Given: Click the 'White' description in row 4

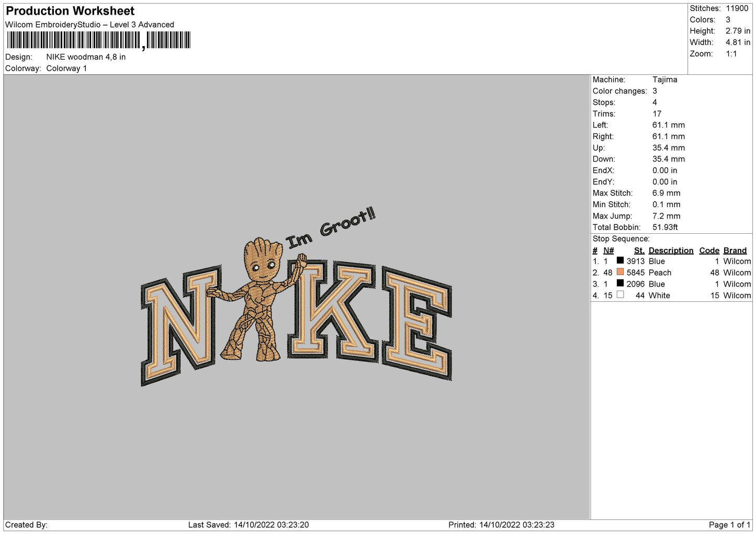Looking at the screenshot, I should (x=659, y=296).
